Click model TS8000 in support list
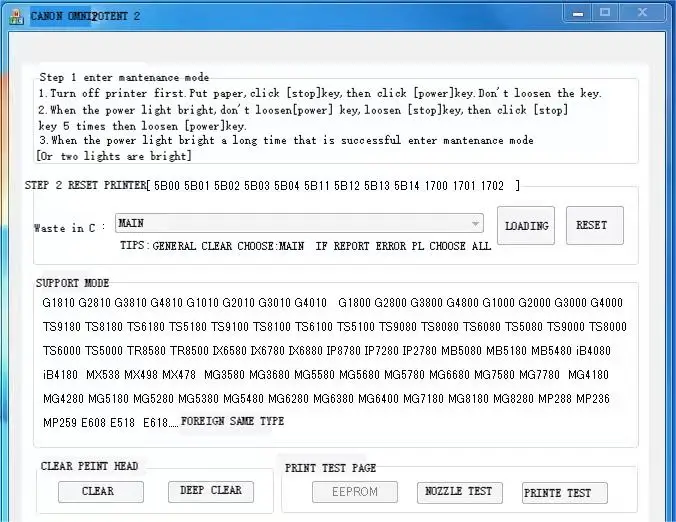 pos(608,327)
